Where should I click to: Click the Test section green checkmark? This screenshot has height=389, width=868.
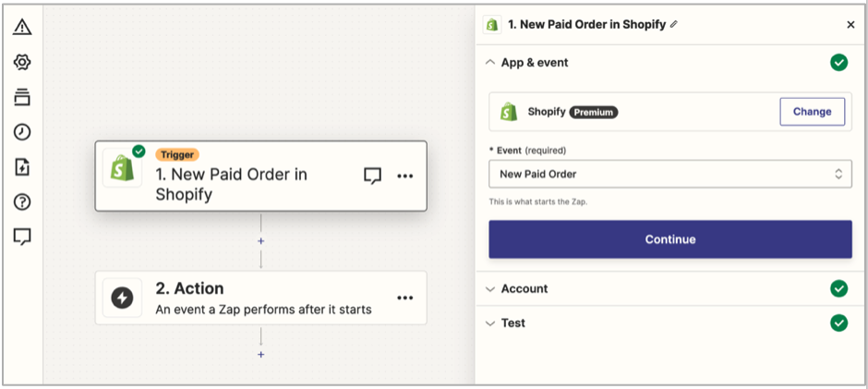coord(838,323)
